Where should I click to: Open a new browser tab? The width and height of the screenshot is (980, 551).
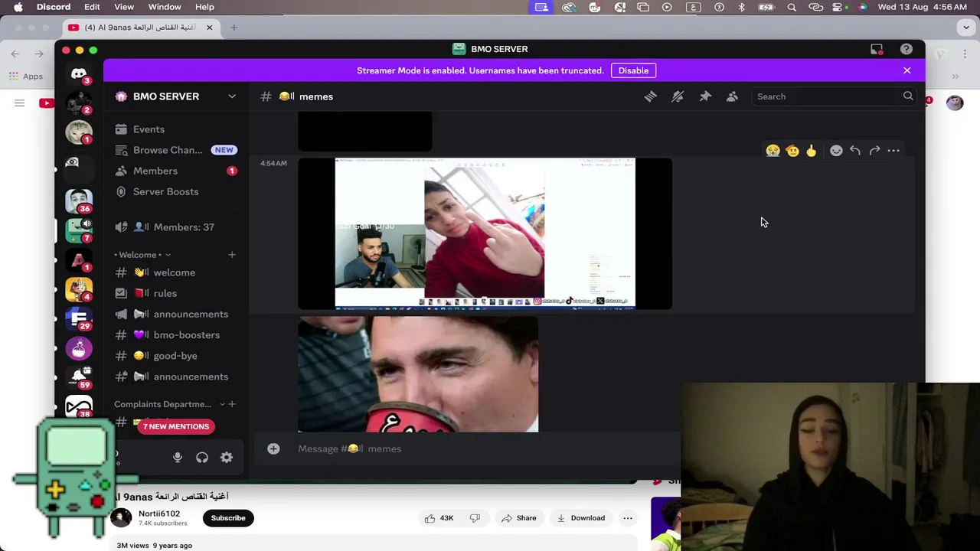pyautogui.click(x=234, y=28)
